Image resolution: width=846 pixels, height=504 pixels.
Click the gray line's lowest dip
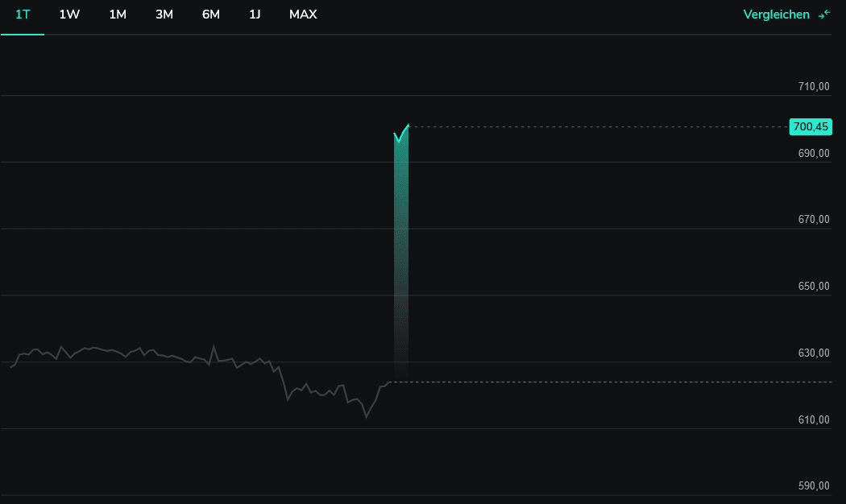click(x=366, y=416)
